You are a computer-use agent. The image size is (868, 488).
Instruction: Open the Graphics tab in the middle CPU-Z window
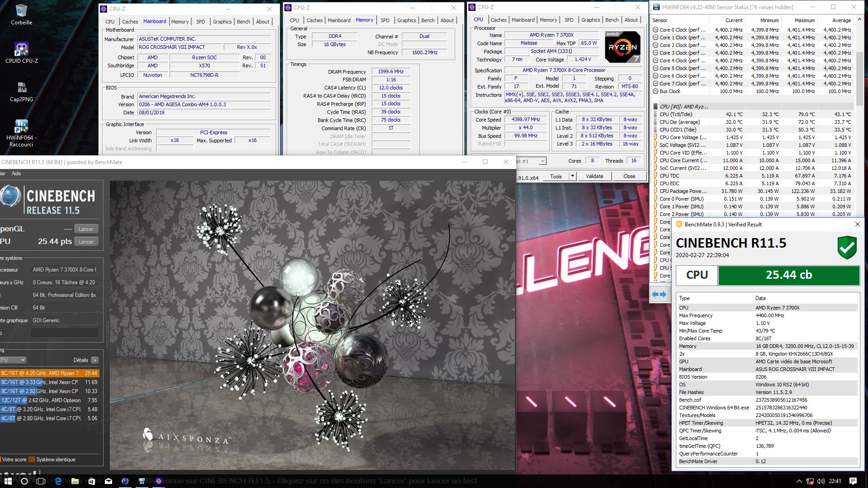[x=407, y=20]
